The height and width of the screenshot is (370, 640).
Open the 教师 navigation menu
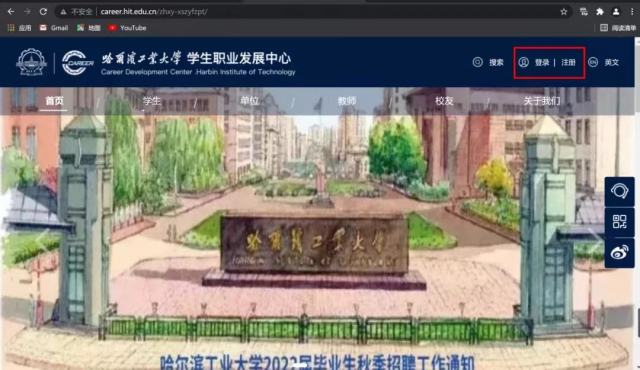[347, 101]
